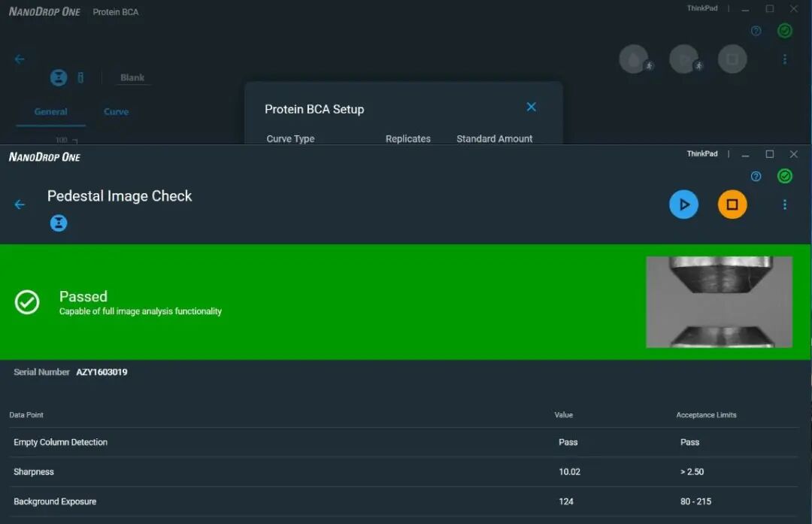Click acceptance limit > 2.50
Image resolution: width=812 pixels, height=524 pixels.
692,471
